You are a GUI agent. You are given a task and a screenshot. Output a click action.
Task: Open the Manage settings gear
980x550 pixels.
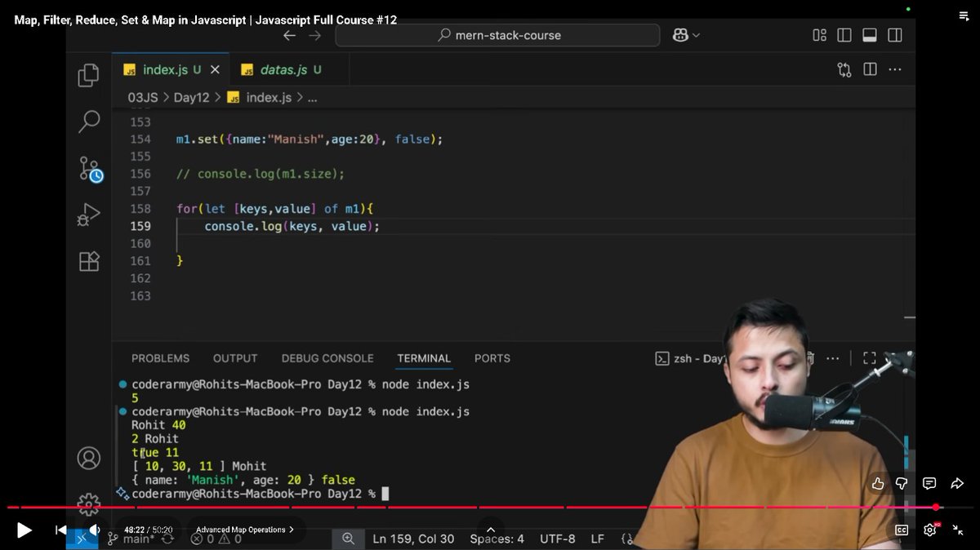89,505
